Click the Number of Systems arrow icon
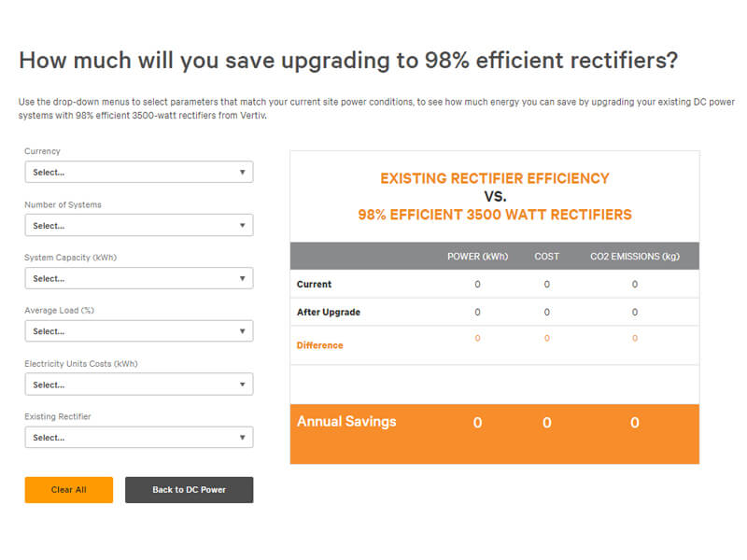Screen dimensions: 747x560 (243, 226)
